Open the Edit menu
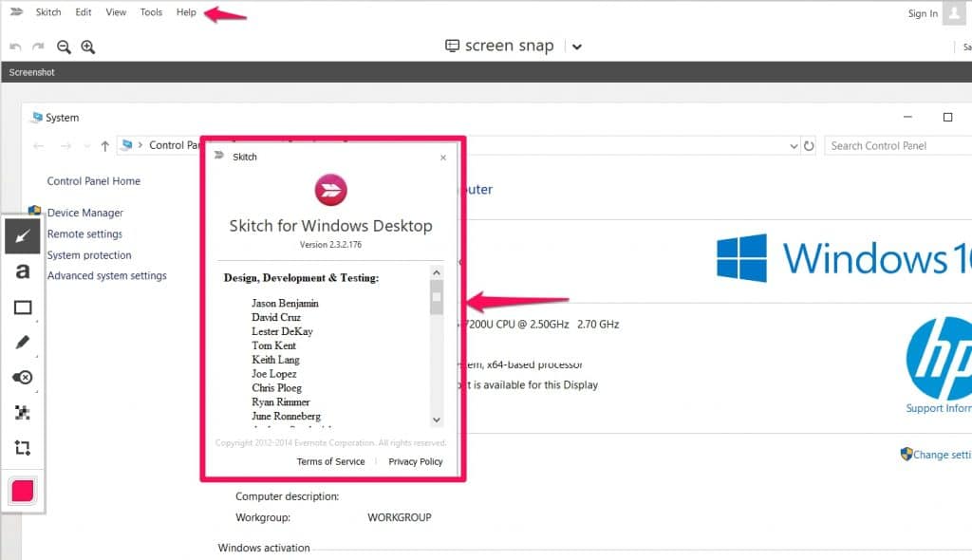972x560 pixels. click(x=84, y=11)
